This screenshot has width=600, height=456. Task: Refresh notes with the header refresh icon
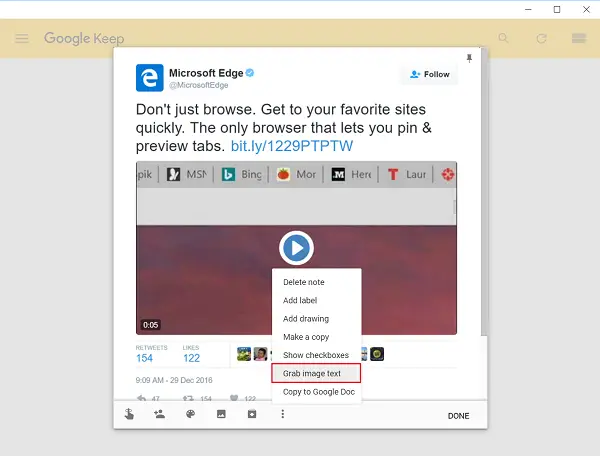541,38
